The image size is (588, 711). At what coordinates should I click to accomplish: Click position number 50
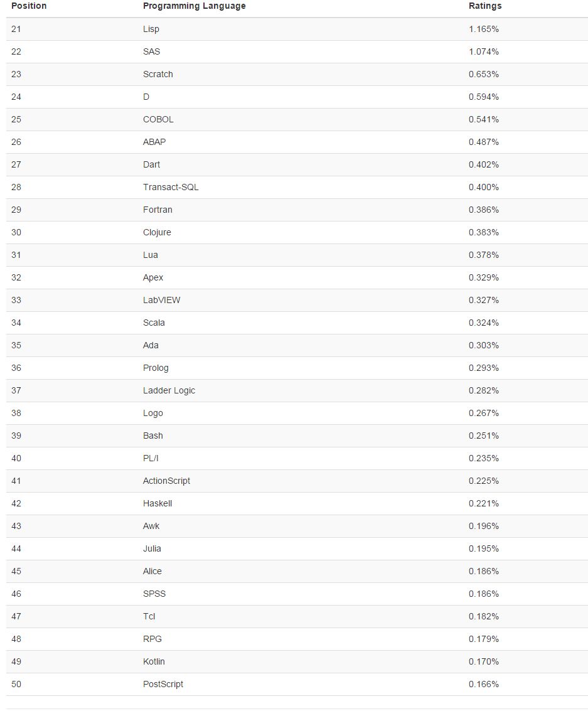click(16, 684)
